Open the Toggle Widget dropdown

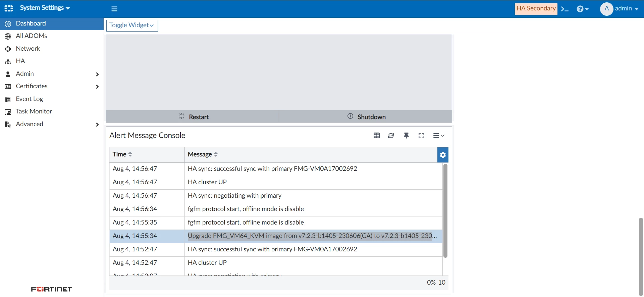pyautogui.click(x=132, y=26)
